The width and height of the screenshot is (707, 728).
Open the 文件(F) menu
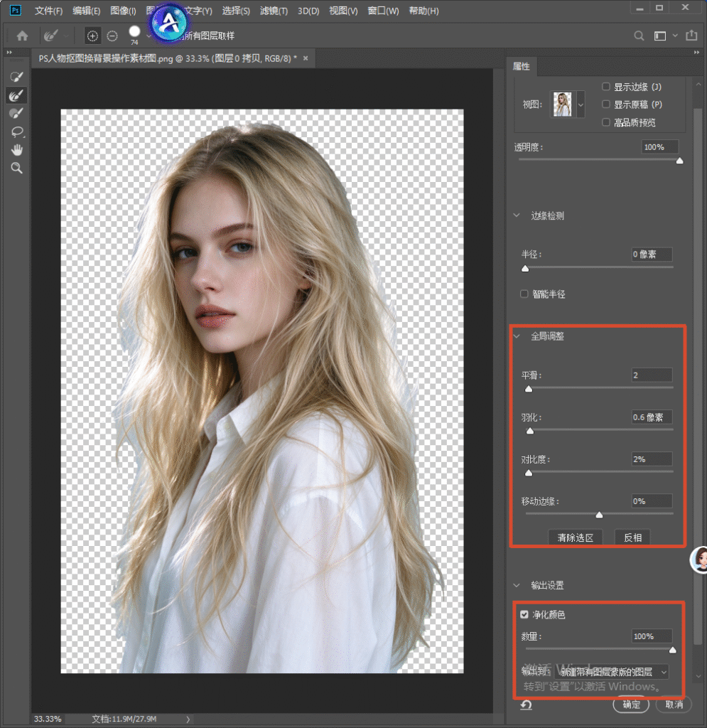pos(49,11)
